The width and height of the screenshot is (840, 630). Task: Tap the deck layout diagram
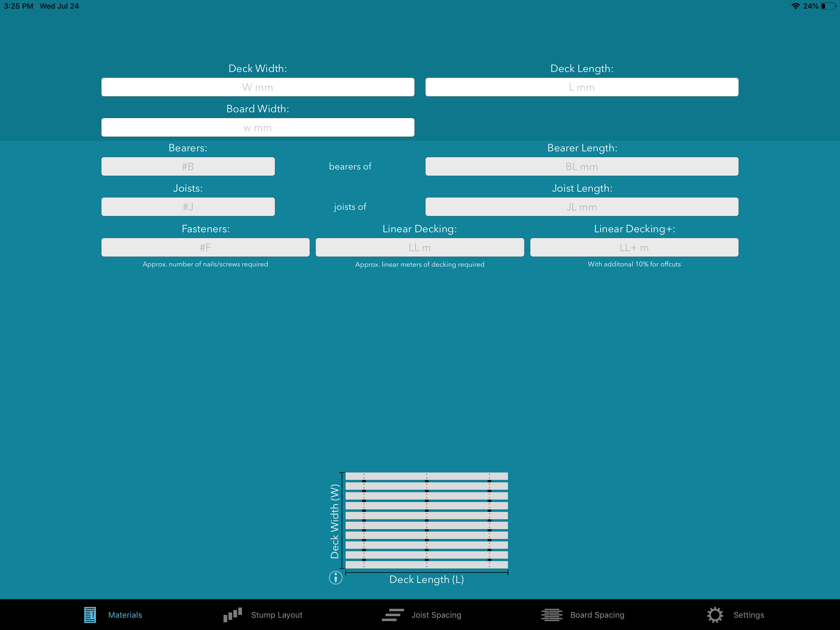click(426, 520)
